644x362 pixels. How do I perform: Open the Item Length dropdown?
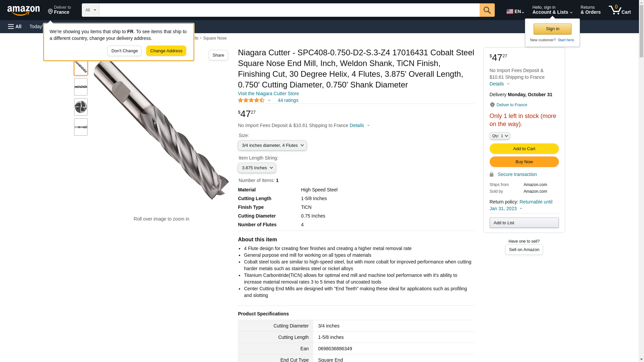pos(257,168)
